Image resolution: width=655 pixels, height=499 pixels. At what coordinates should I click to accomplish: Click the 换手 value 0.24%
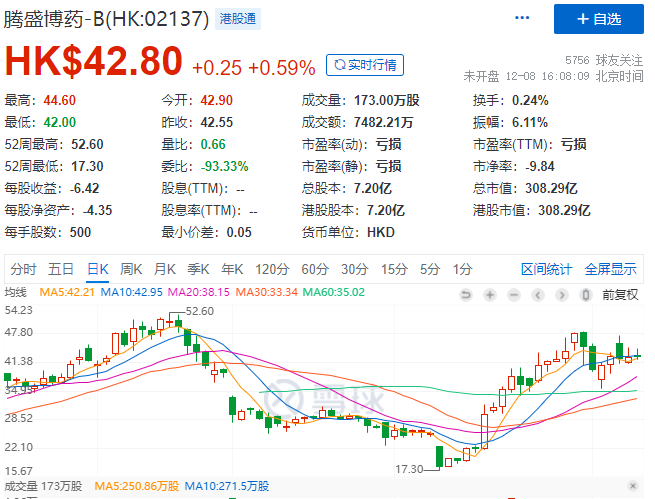pyautogui.click(x=530, y=100)
